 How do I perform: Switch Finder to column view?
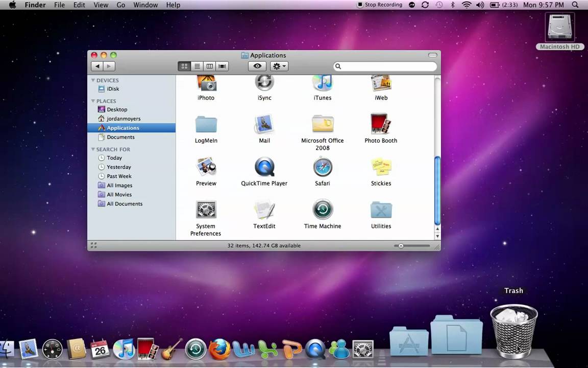point(210,66)
